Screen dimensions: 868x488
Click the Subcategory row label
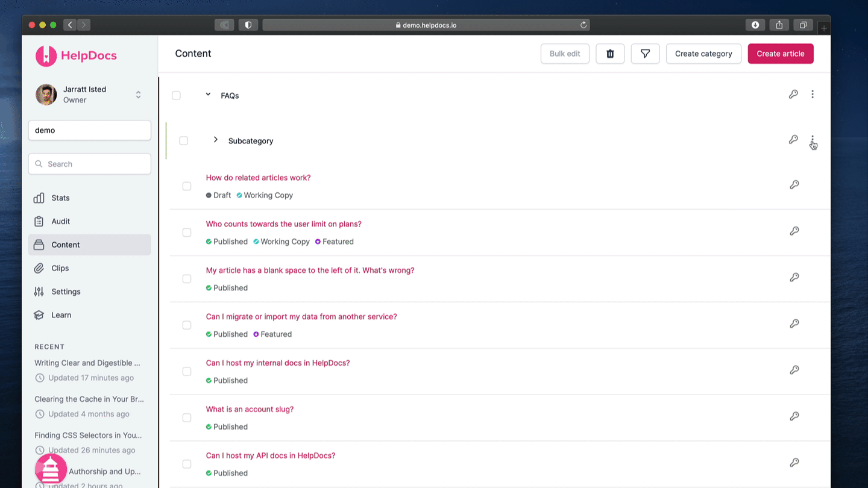(x=251, y=141)
